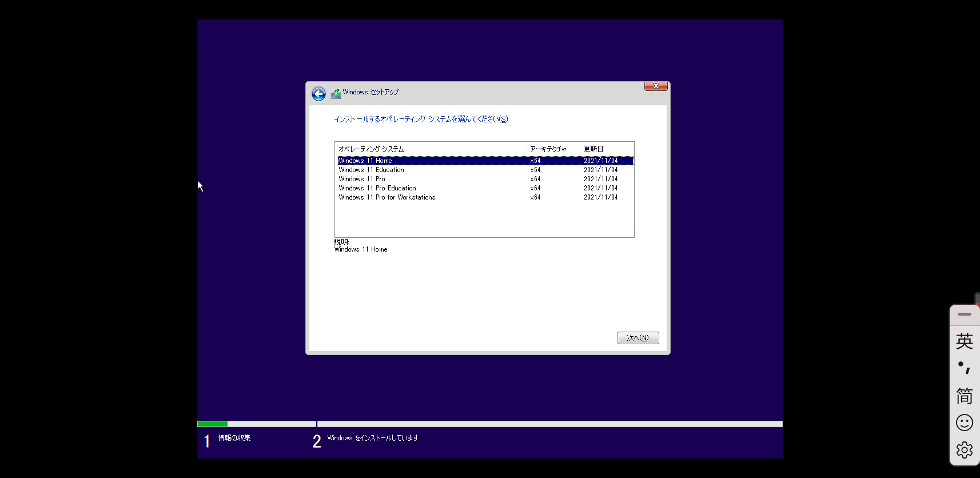Viewport: 980px width, 478px height.
Task: Click 2021/11/04 date for Pro for Workstations
Action: (600, 197)
